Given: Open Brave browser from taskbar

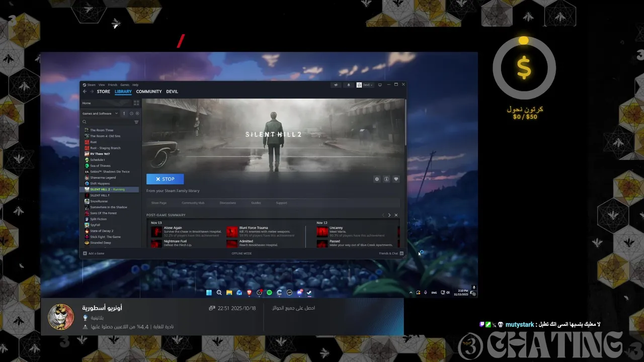Looking at the screenshot, I should tap(249, 293).
